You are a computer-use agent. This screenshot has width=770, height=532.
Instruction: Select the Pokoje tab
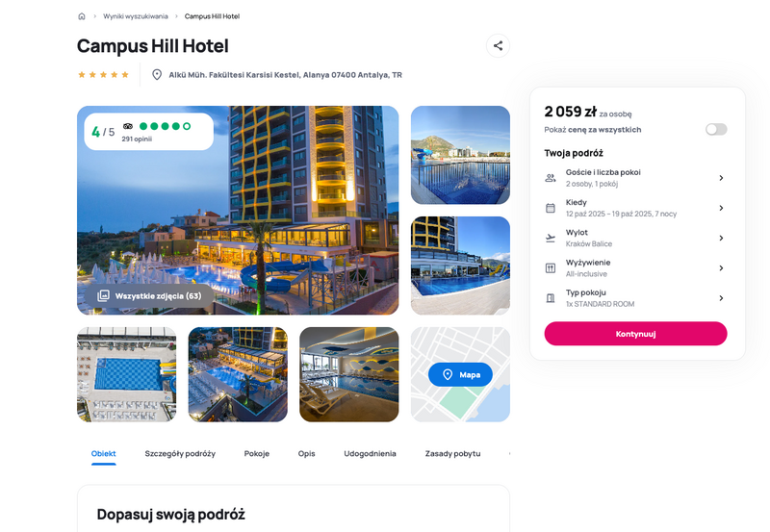point(257,453)
